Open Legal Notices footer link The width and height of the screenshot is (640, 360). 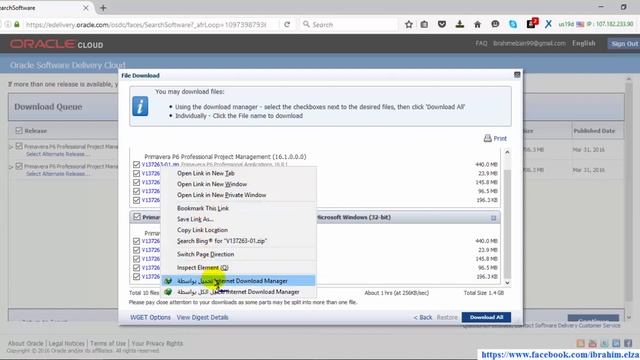[67, 343]
